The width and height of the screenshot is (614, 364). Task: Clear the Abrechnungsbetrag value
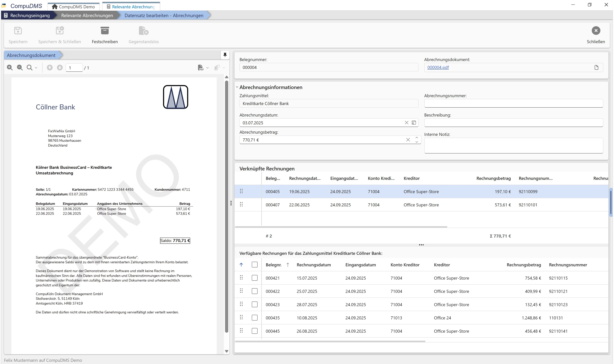point(408,140)
